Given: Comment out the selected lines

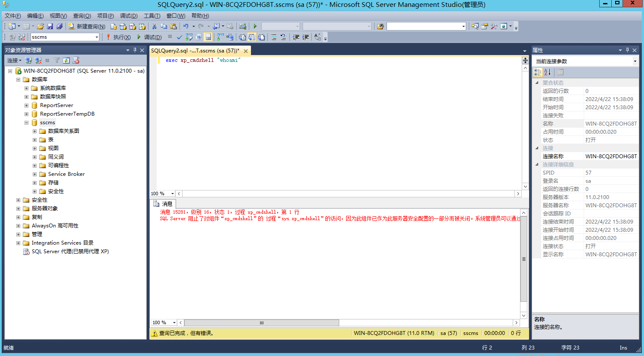Looking at the screenshot, I should 274,37.
